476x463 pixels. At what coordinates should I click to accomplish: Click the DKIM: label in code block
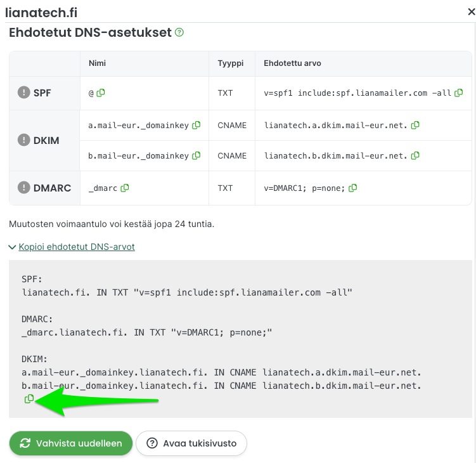[34, 359]
